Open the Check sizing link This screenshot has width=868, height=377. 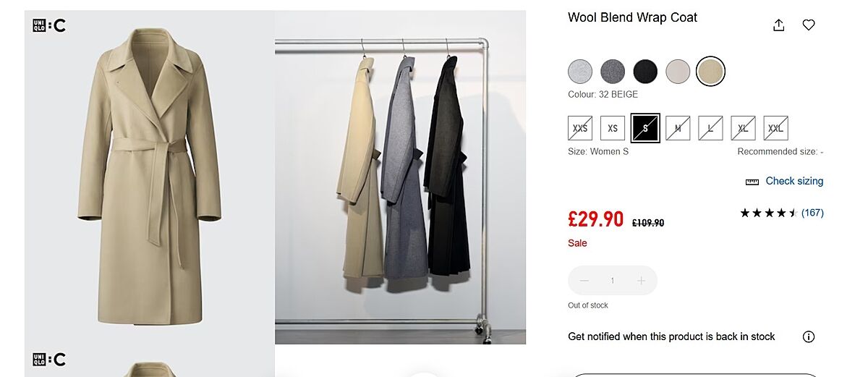pyautogui.click(x=794, y=181)
